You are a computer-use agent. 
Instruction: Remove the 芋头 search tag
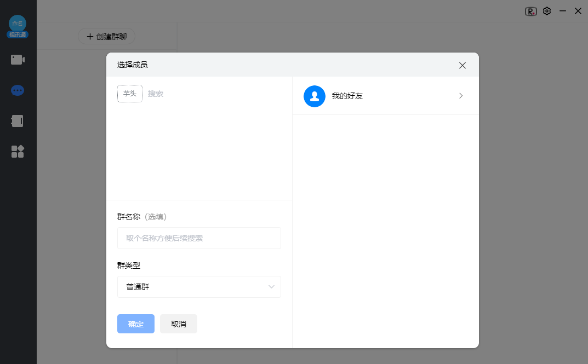129,93
